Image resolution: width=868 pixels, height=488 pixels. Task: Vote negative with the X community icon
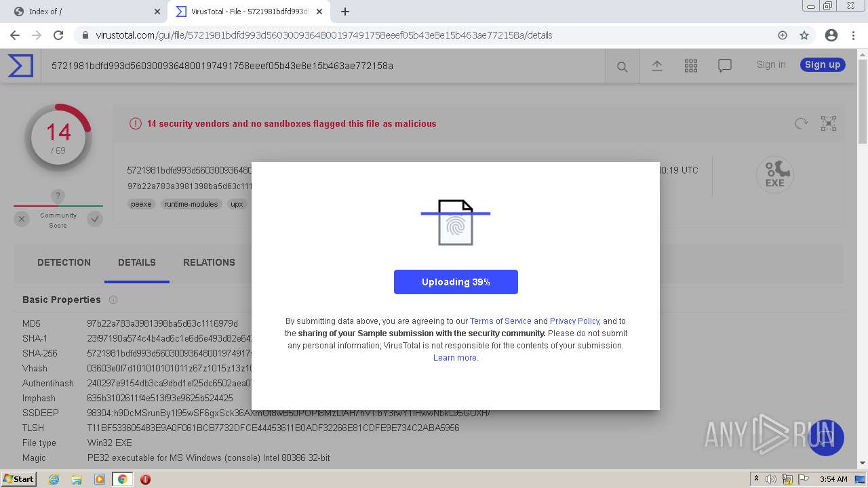(x=22, y=219)
